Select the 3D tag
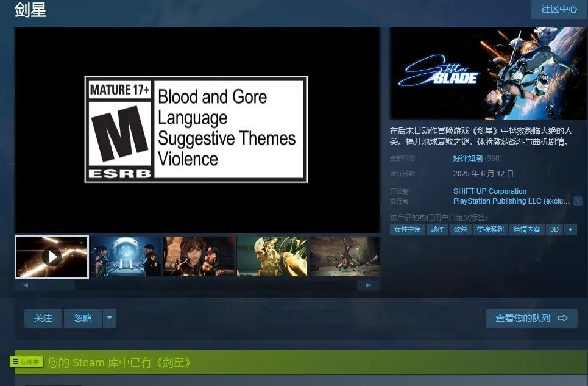 [554, 230]
